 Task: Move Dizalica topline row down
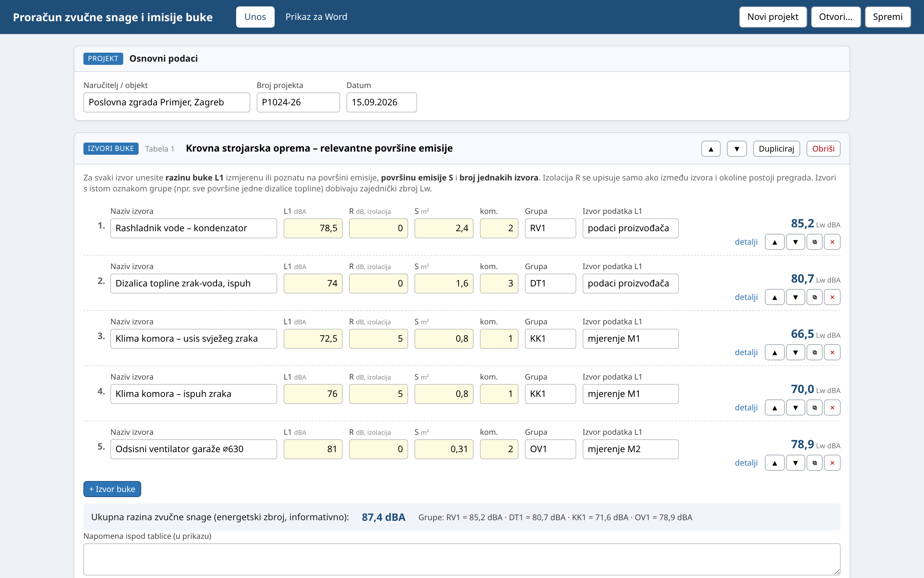pyautogui.click(x=795, y=297)
